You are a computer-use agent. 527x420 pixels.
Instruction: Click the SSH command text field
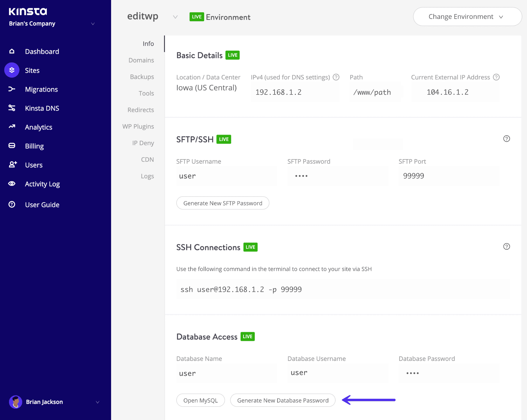[343, 289]
